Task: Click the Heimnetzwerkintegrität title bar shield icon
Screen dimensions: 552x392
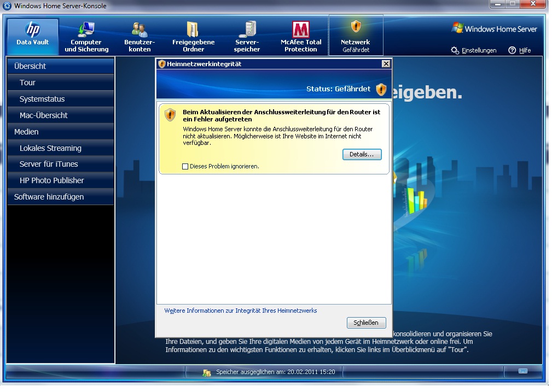Action: [162, 64]
